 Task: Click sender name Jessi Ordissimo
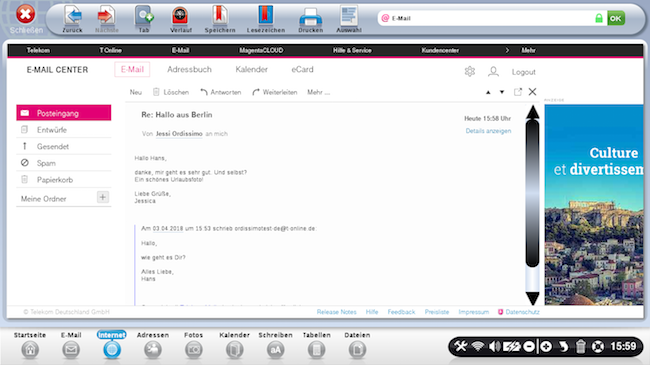coord(179,134)
